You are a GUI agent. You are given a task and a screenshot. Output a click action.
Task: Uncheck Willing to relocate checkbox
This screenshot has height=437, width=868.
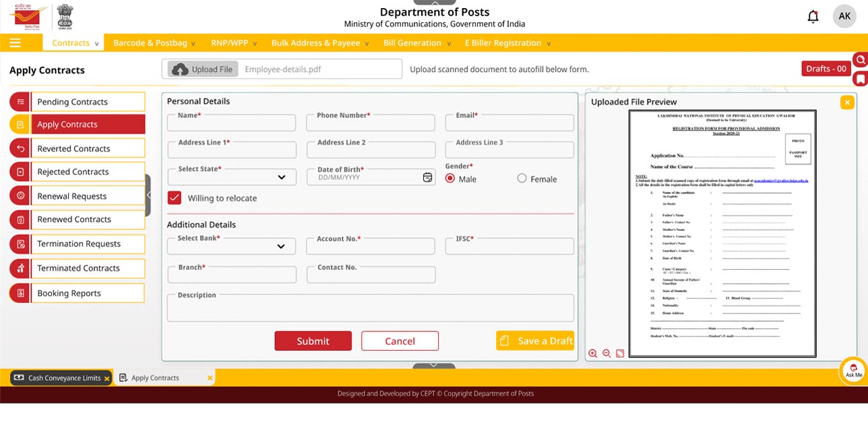pos(175,198)
